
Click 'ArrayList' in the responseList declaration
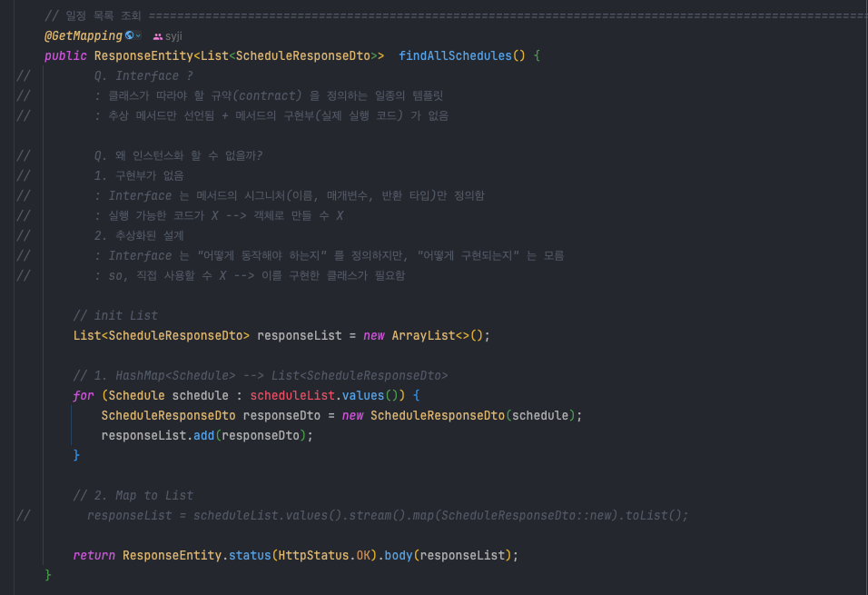coord(423,336)
